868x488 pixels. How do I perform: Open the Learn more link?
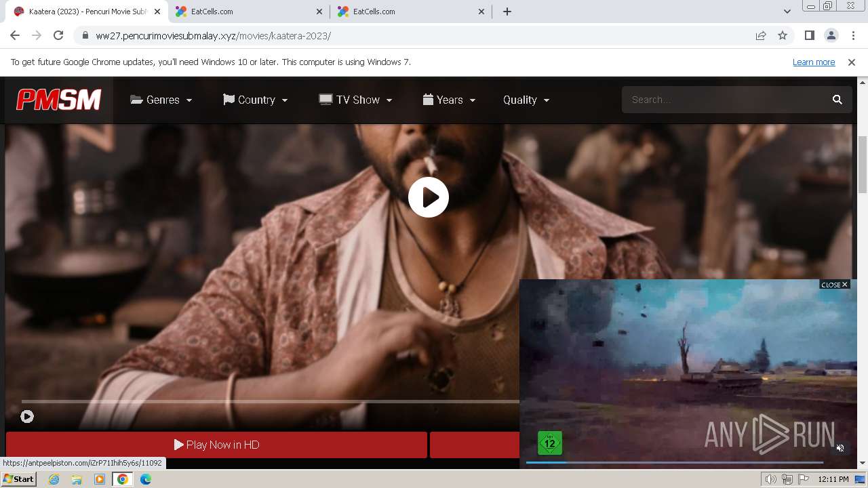click(814, 62)
